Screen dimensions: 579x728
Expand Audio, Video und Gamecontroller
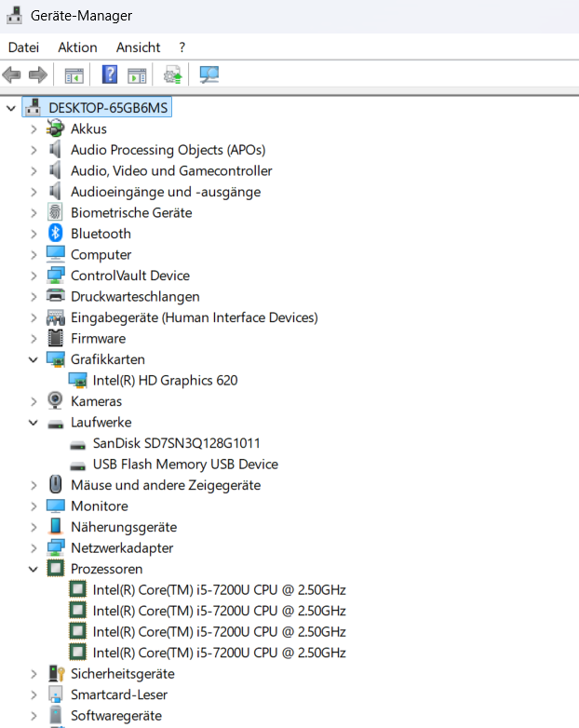pyautogui.click(x=34, y=171)
